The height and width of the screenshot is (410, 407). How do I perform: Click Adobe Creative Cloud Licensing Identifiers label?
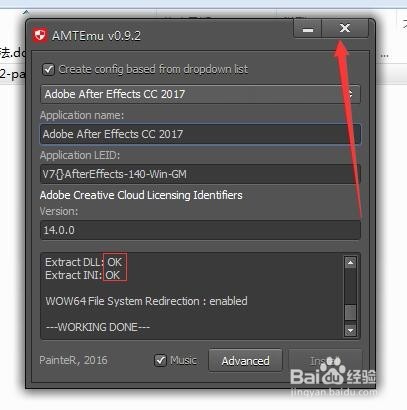pyautogui.click(x=141, y=195)
